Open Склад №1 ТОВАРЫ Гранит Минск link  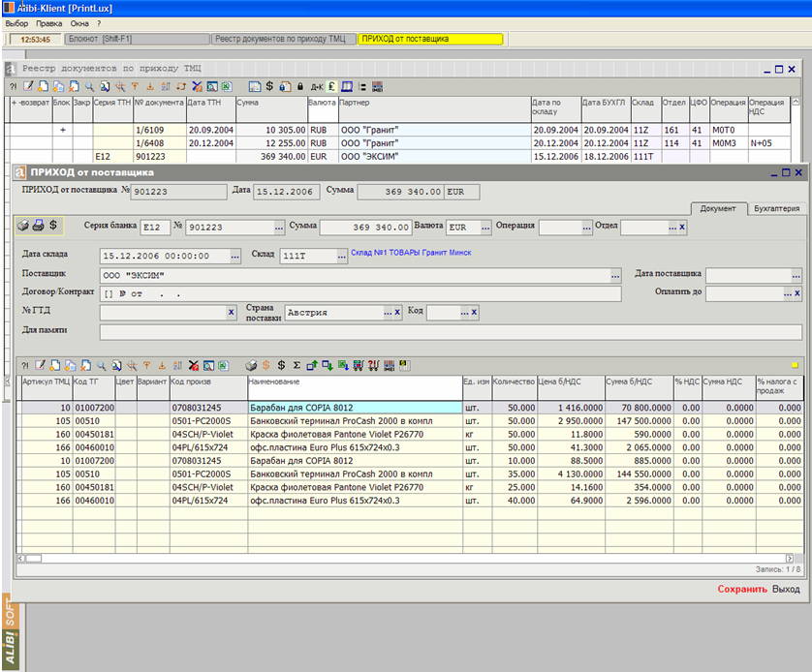click(411, 253)
